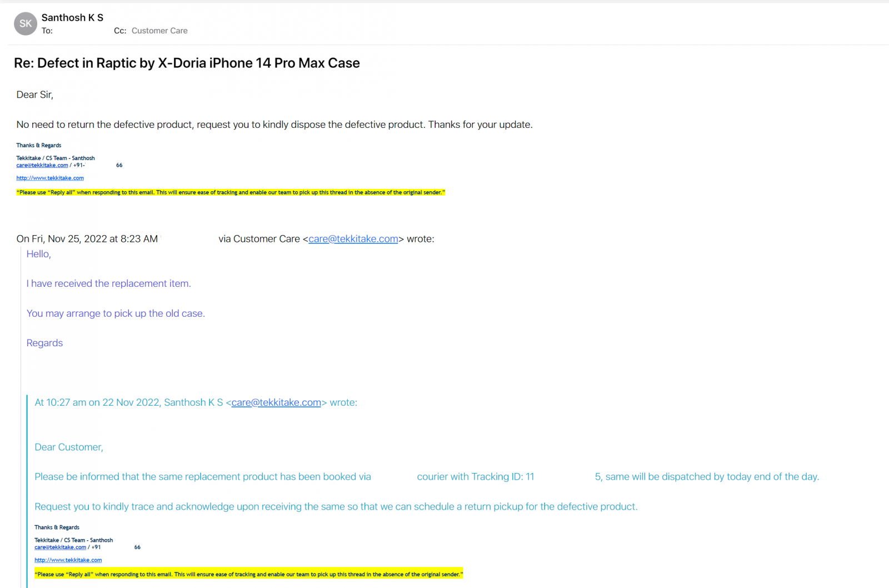Click the 'Tracking ID' sentence
The image size is (889, 588).
point(427,477)
